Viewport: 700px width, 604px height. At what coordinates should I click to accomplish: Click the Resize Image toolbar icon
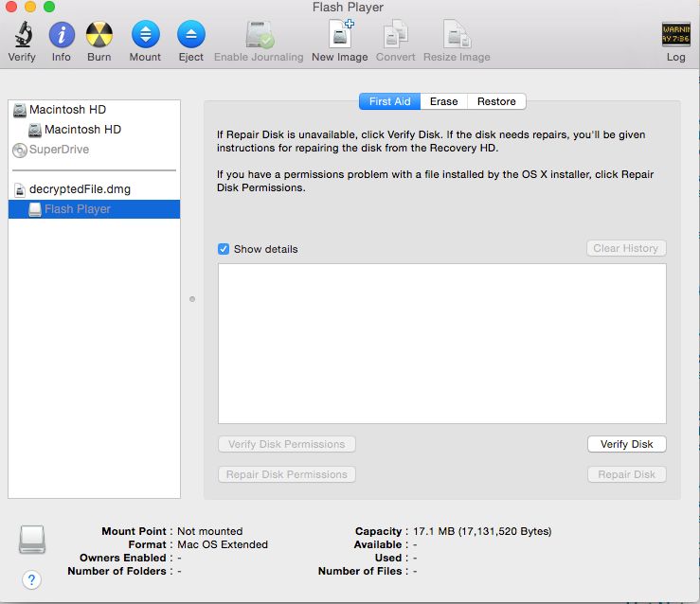[x=458, y=34]
